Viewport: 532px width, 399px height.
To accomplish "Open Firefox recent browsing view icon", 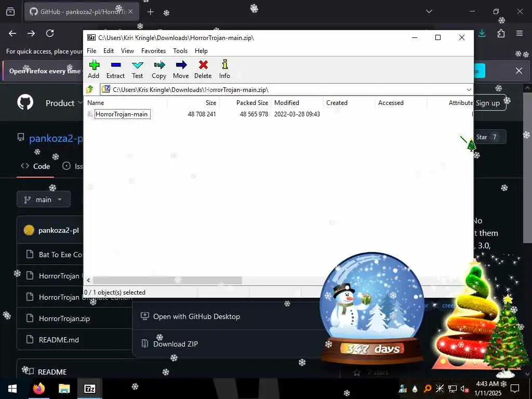I will click(x=10, y=12).
